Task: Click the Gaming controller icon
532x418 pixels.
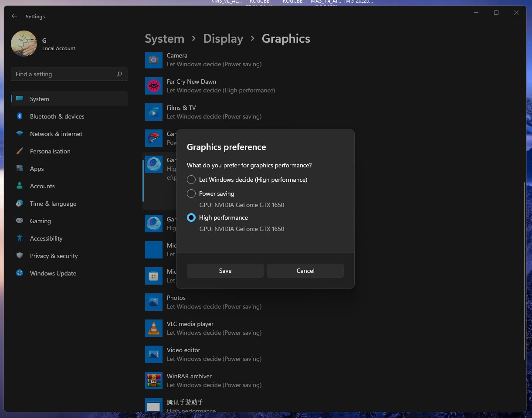Action: [x=20, y=221]
